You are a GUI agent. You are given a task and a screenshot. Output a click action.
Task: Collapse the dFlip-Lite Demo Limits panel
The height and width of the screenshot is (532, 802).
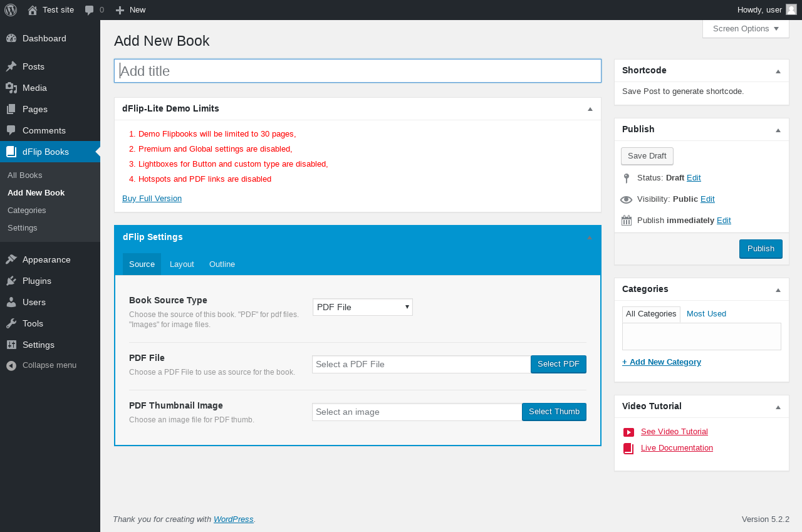(590, 109)
